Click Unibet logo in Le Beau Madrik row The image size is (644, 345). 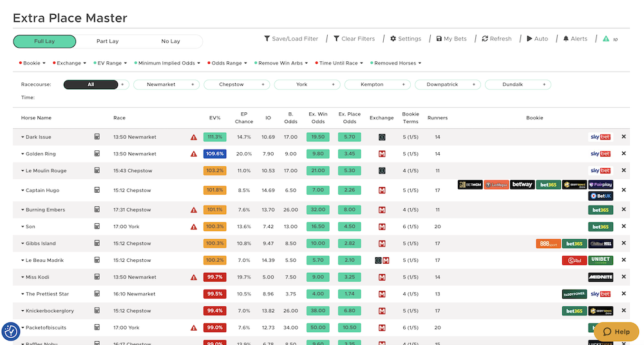(x=600, y=261)
